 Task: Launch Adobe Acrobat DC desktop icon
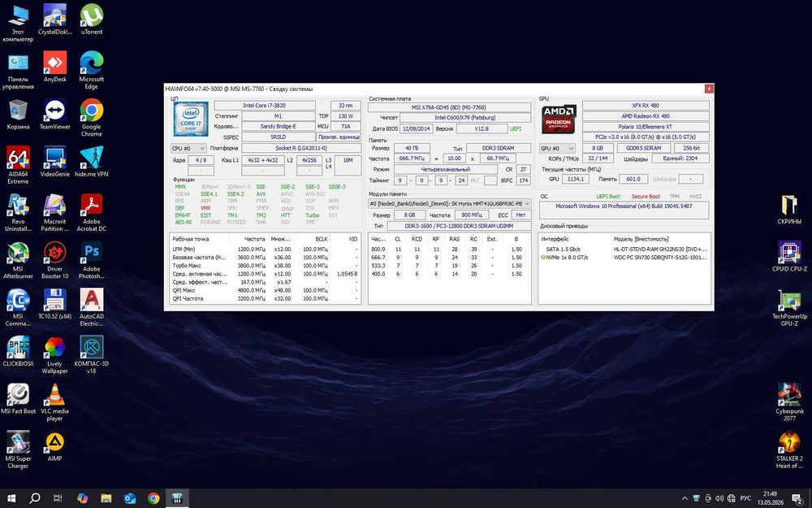point(92,212)
